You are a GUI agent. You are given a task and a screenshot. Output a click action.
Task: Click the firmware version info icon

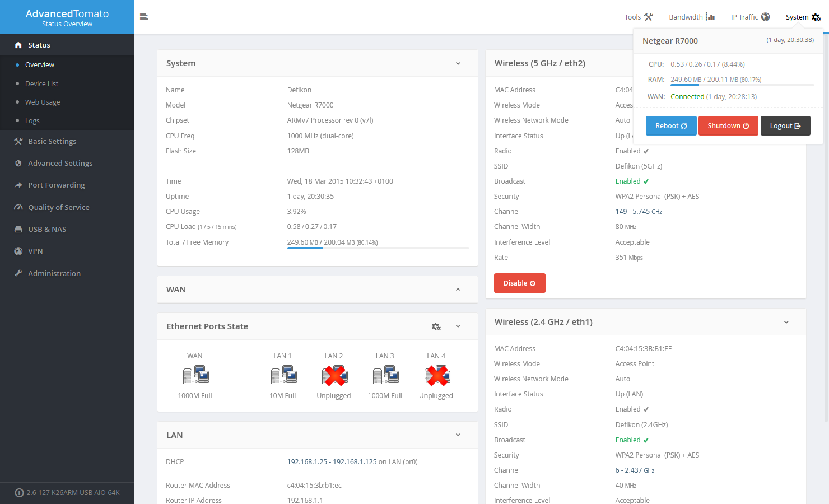point(19,493)
